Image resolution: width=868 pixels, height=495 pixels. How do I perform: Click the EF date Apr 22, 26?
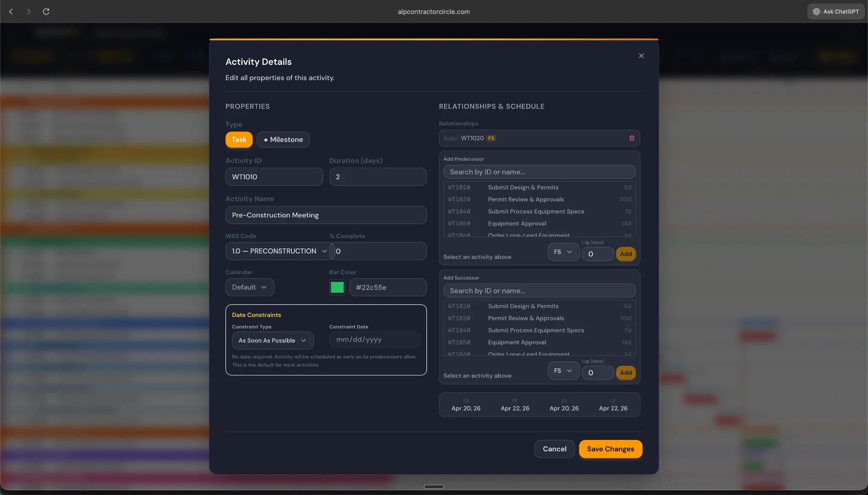coord(515,408)
